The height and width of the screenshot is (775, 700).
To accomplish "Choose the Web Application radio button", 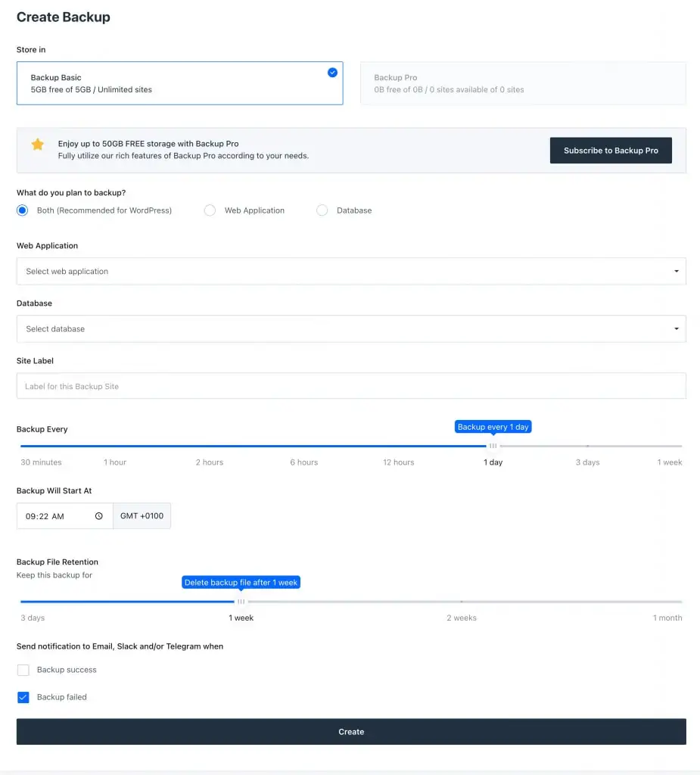I will click(210, 210).
